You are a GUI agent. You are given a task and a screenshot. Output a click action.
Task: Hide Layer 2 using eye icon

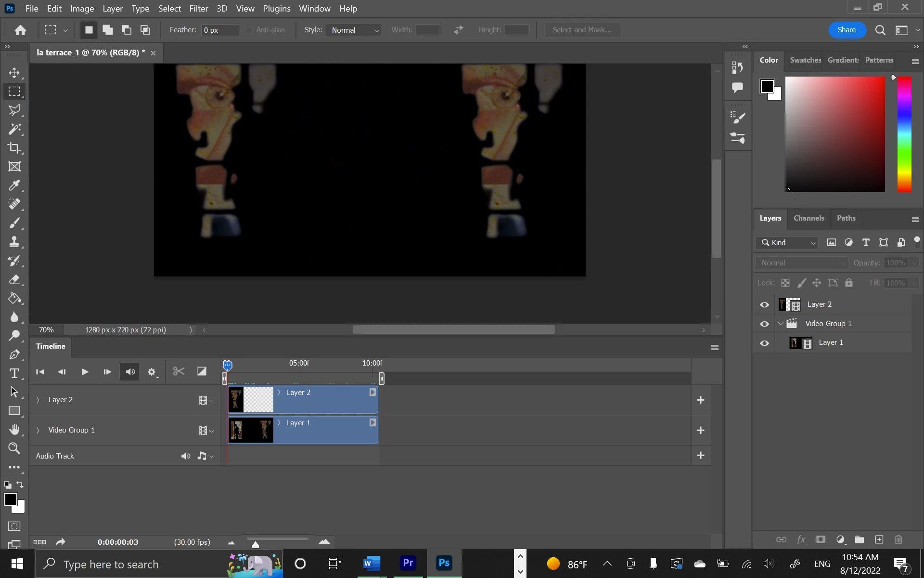click(764, 304)
